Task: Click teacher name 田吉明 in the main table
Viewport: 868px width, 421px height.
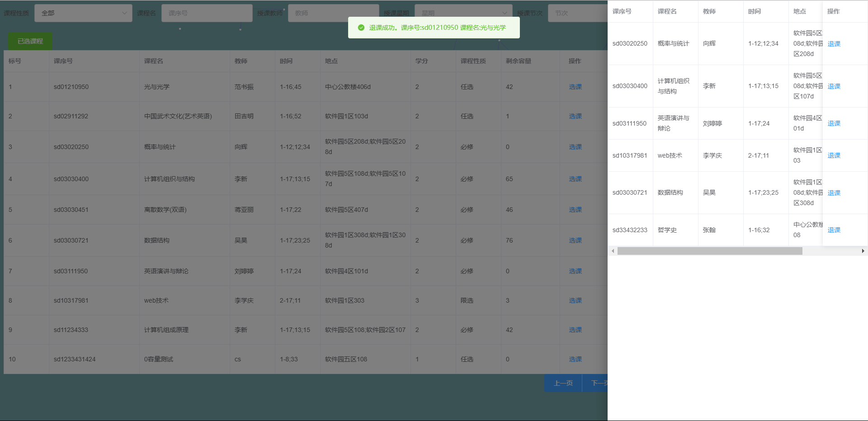Action: pyautogui.click(x=244, y=116)
